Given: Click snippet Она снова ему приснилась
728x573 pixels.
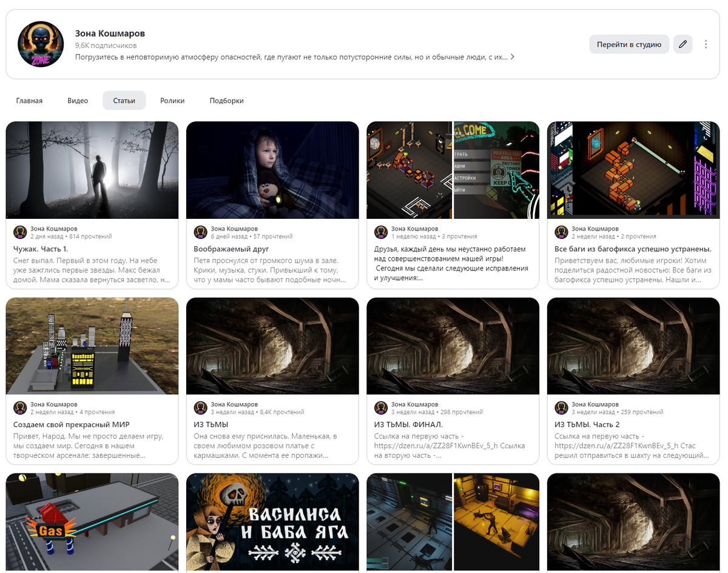Looking at the screenshot, I should [x=266, y=446].
